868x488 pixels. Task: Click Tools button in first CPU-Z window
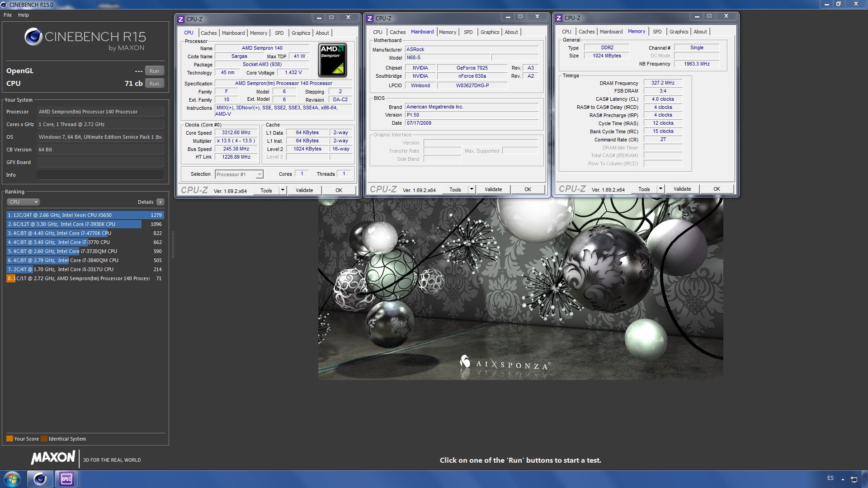tap(266, 190)
